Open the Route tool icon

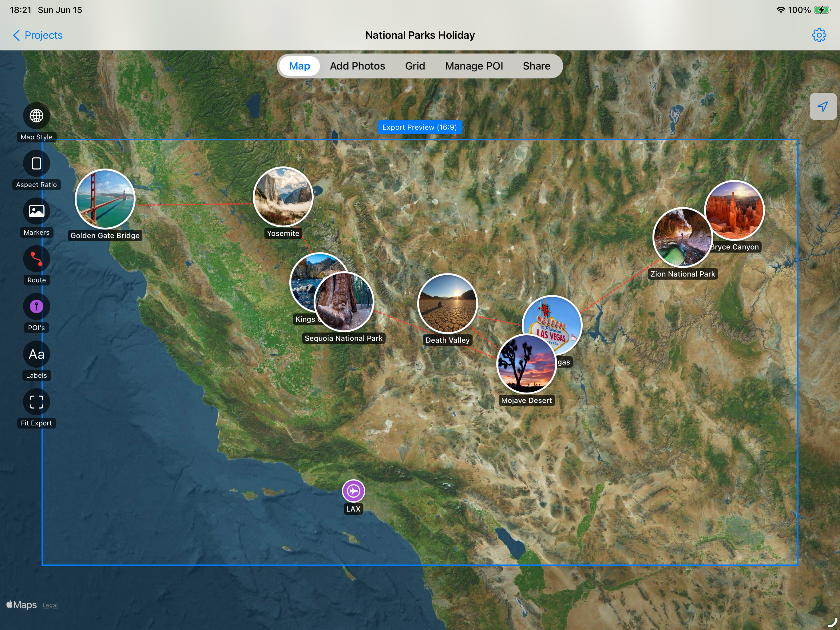click(37, 259)
